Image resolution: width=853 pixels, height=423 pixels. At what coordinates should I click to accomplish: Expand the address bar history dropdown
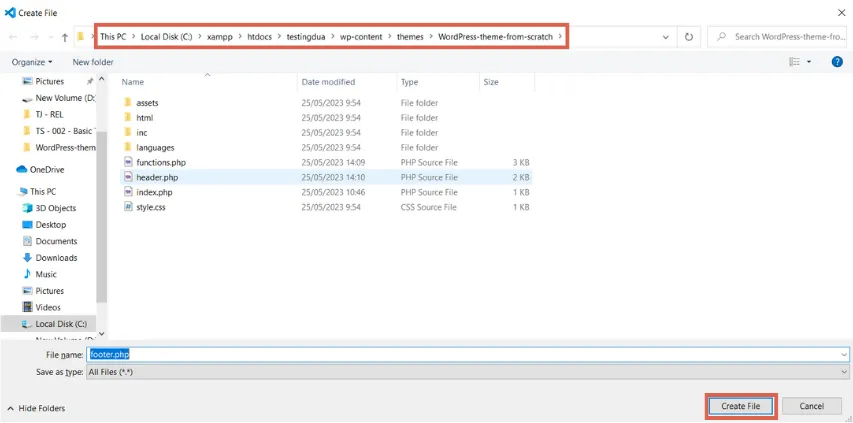[666, 37]
